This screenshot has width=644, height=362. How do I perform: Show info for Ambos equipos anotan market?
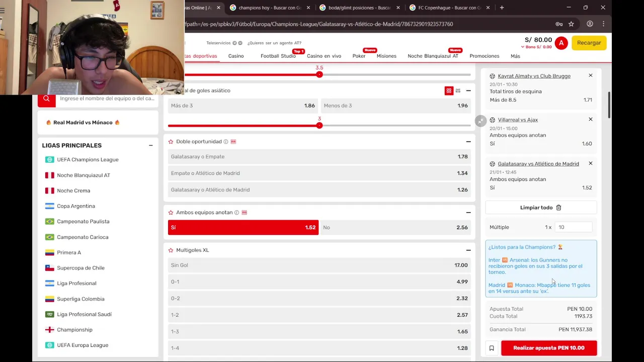click(236, 213)
